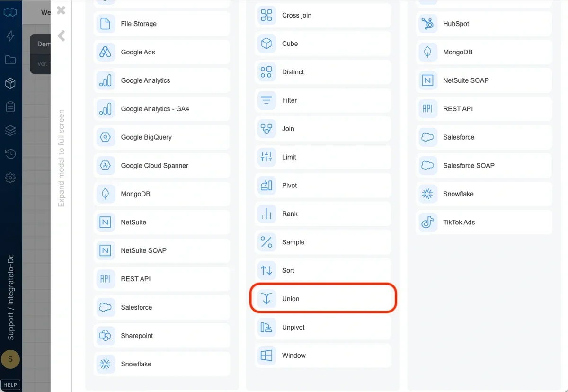This screenshot has height=392, width=568.
Task: Add the Sample transformation
Action: (323, 242)
